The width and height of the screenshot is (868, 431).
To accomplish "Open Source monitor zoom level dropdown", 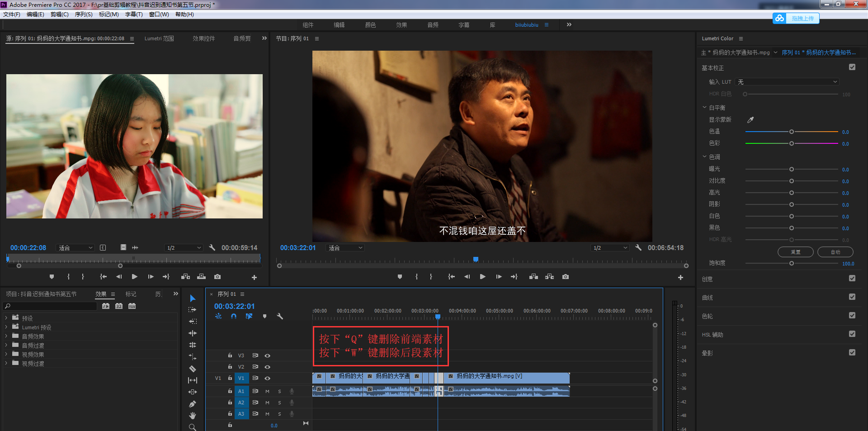I will point(75,248).
